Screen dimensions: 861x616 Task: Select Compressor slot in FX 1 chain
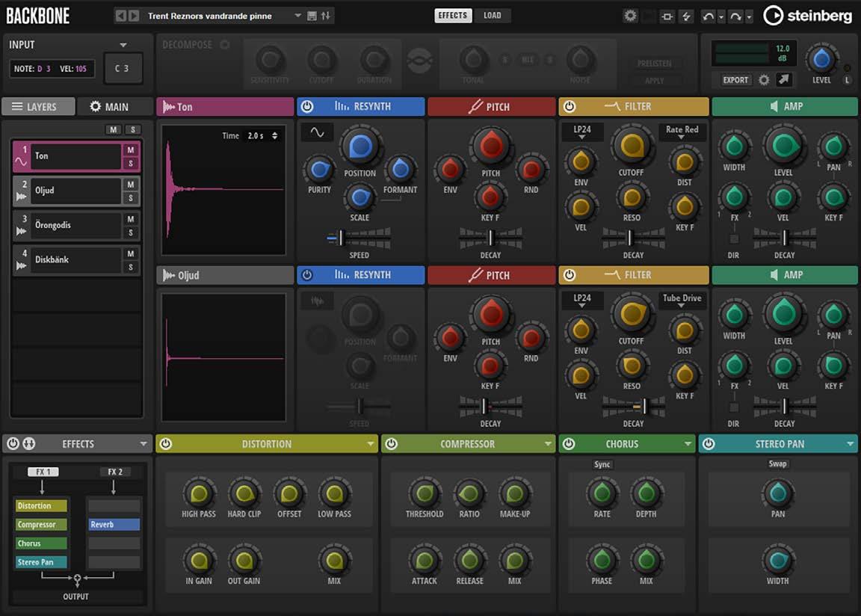(41, 524)
